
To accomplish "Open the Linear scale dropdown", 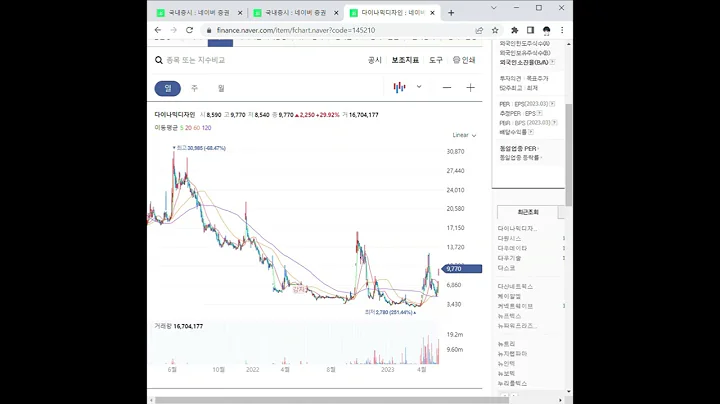I will coord(464,135).
